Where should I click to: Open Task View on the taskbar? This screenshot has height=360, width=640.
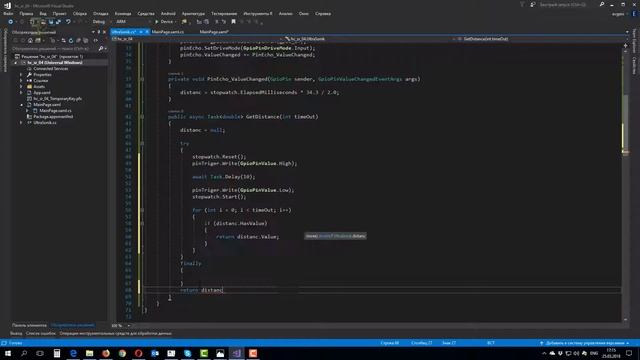40,353
